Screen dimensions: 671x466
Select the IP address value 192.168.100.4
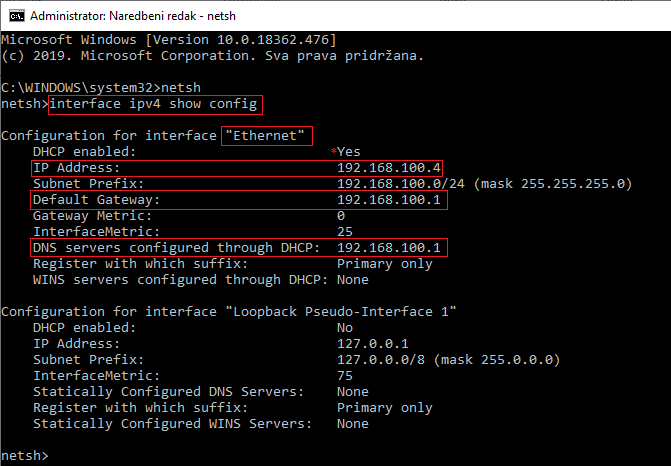click(x=390, y=168)
